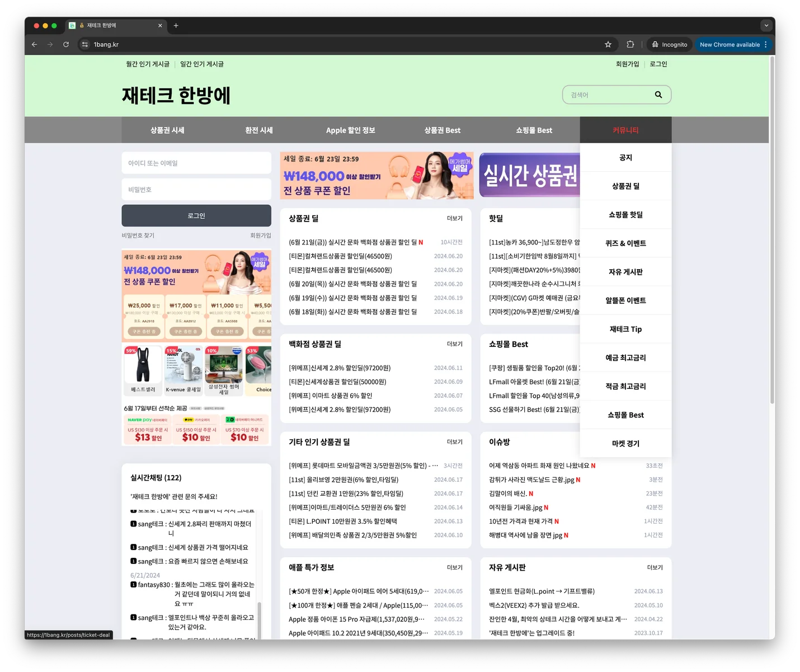
Task: Go back with browser back arrow
Action: 35,44
